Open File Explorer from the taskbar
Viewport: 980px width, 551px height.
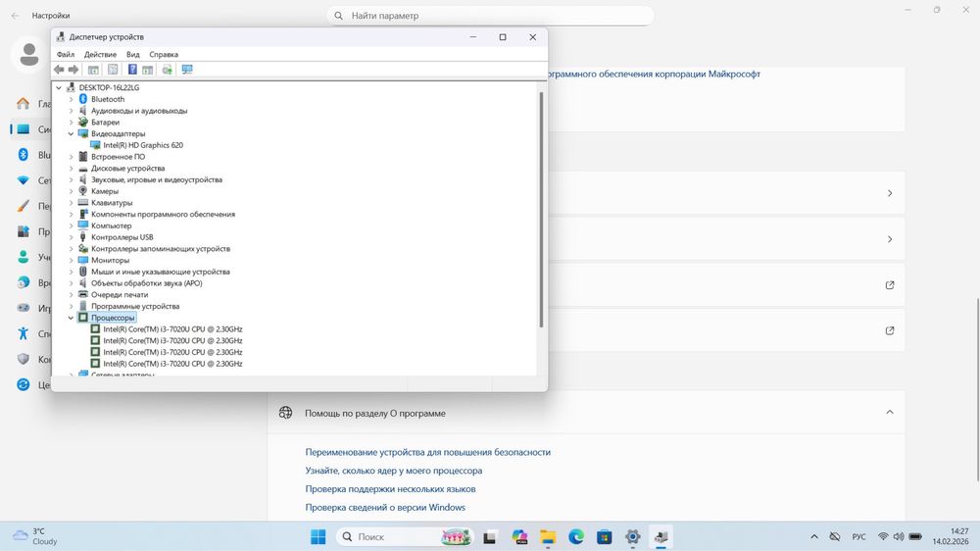[x=548, y=536]
